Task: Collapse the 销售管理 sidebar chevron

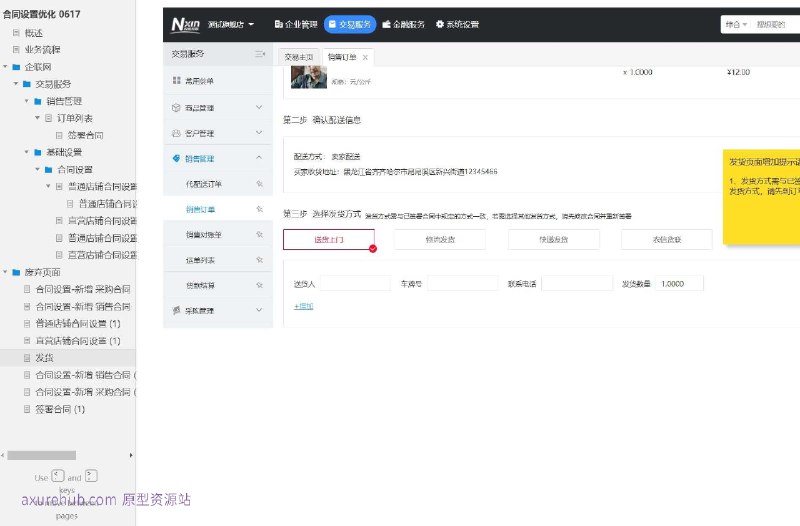Action: [x=259, y=158]
